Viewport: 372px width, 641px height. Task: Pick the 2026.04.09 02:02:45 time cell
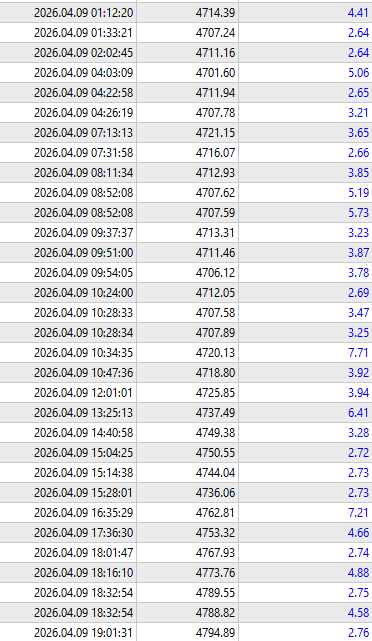[x=83, y=53]
